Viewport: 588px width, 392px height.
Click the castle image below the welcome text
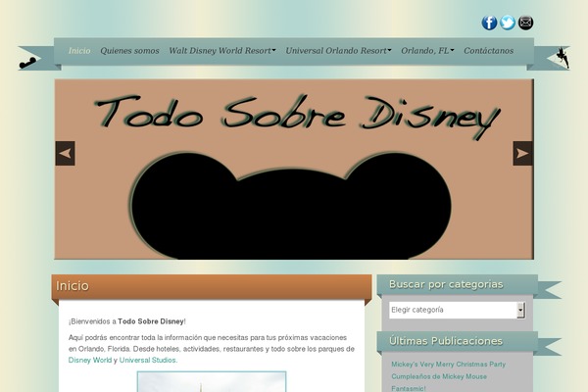point(212,381)
